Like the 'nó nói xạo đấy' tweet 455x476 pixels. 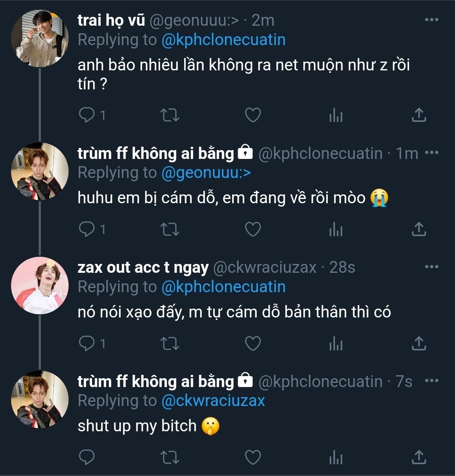253,343
